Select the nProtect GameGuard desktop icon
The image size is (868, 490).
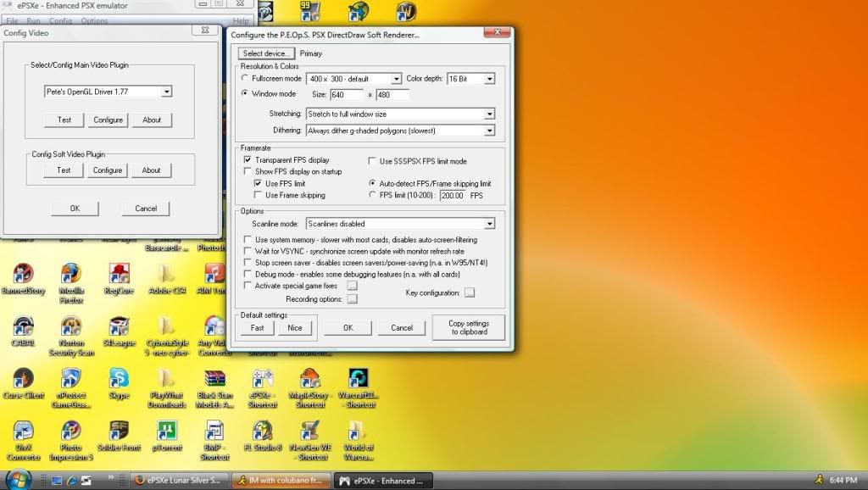pos(71,387)
